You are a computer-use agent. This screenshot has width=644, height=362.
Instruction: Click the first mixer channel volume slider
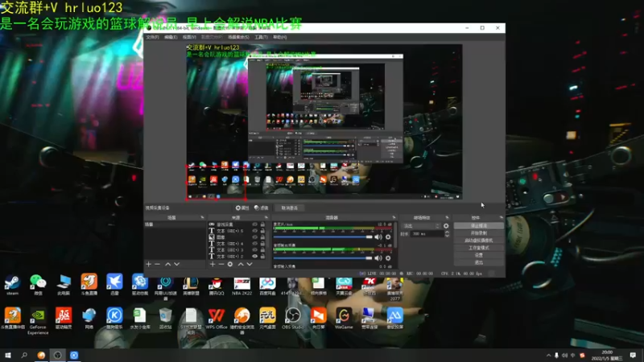[323, 237]
